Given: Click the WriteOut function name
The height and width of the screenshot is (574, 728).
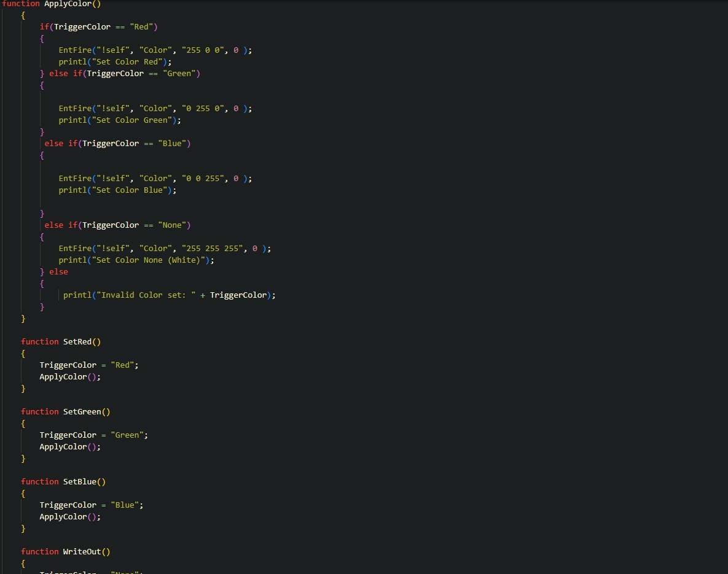Looking at the screenshot, I should [82, 552].
